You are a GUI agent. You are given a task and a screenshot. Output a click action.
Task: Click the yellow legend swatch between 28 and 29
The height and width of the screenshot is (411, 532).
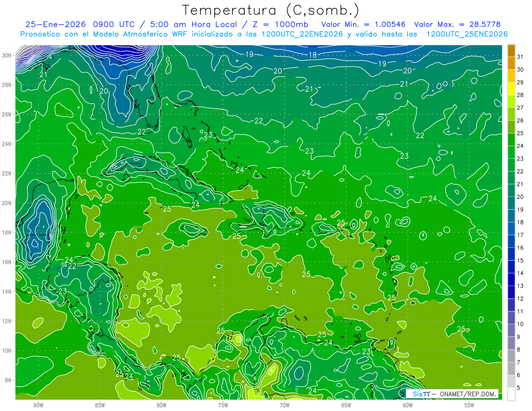[x=512, y=89]
